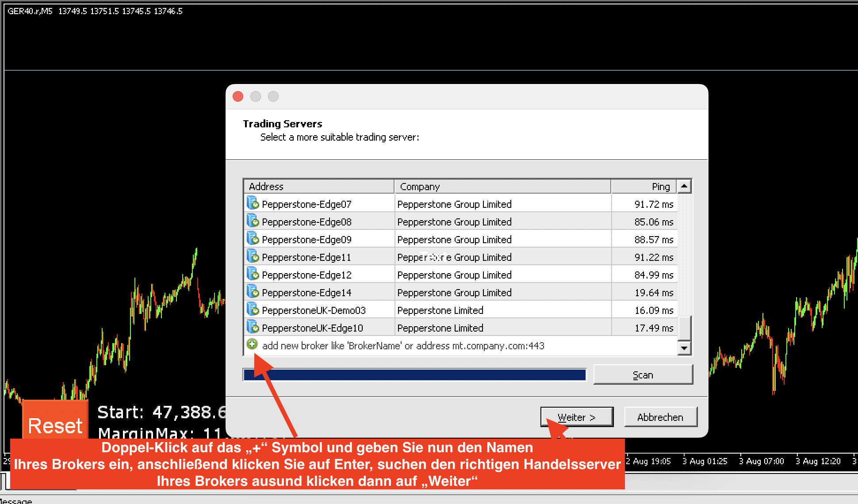Select the Pepperstone-Edge08 server row
The height and width of the screenshot is (504, 858).
click(460, 221)
